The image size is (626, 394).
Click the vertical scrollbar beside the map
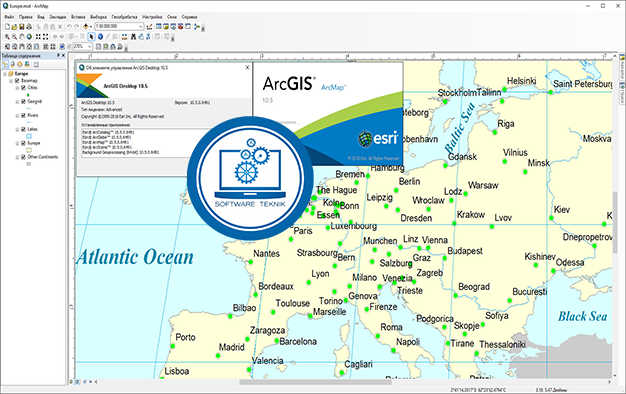coord(615,222)
